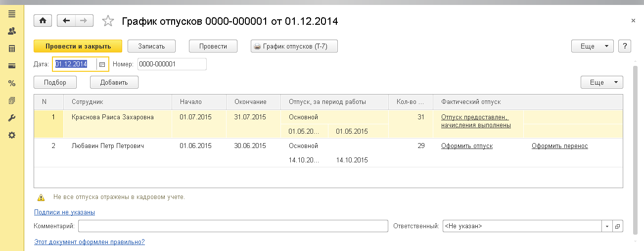
Task: Print График отпусков (Т-7) form
Action: pyautogui.click(x=294, y=46)
